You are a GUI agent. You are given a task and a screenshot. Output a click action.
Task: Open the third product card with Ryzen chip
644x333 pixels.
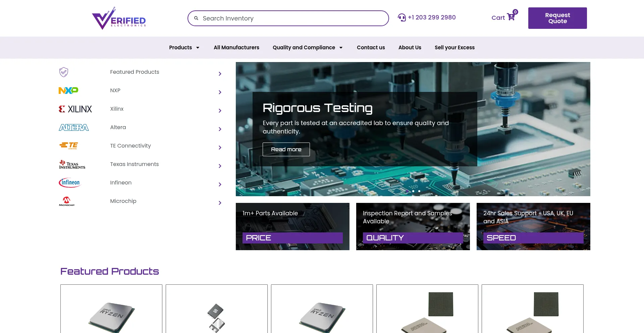tap(322, 309)
